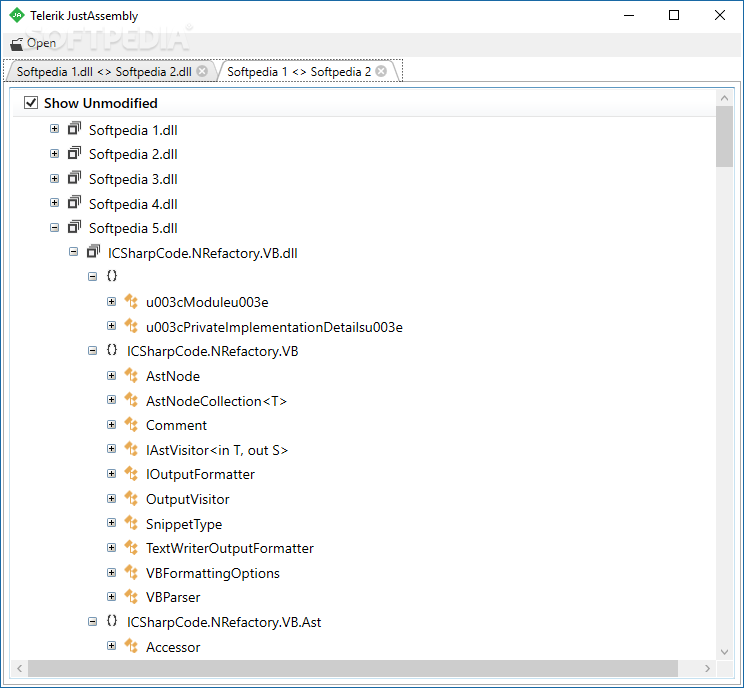Collapse the ICSharpCode.NRefactory.VB.Ast namespace node
The image size is (744, 688).
pos(93,622)
